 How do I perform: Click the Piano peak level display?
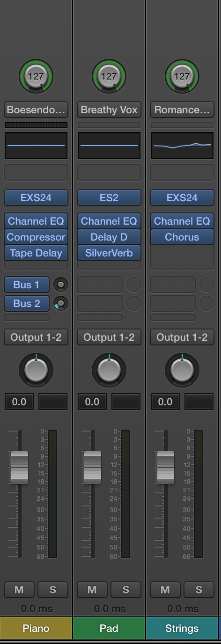coord(53,402)
